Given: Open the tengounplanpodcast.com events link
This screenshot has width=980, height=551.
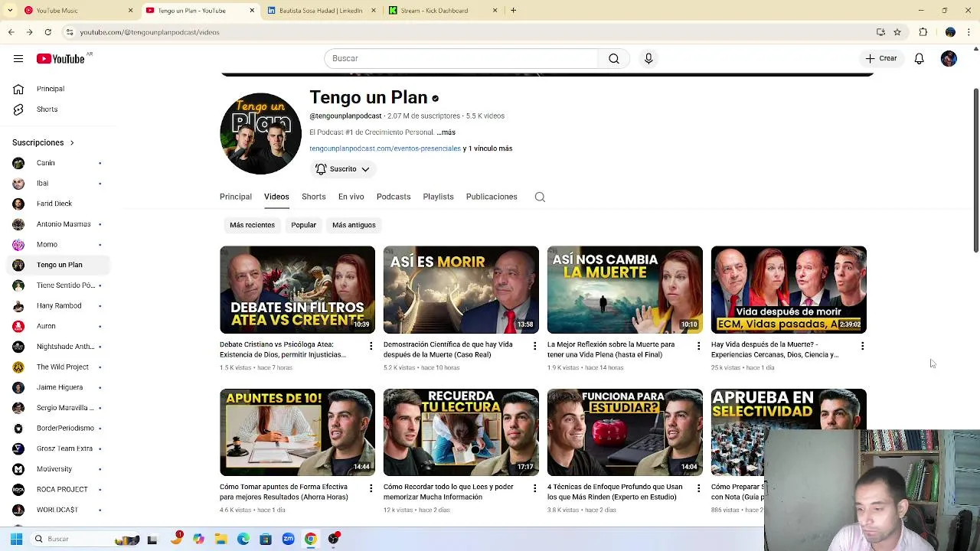Looking at the screenshot, I should click(x=385, y=148).
